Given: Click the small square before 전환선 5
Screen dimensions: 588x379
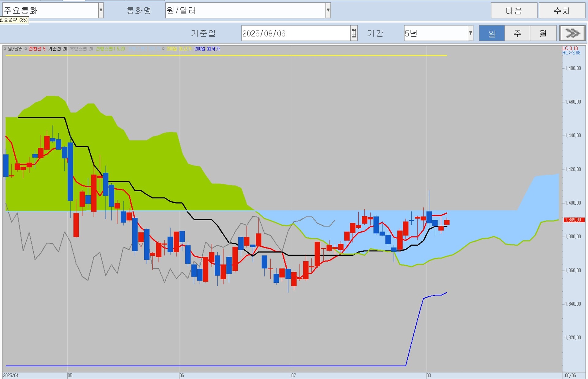Looking at the screenshot, I should pyautogui.click(x=26, y=49).
